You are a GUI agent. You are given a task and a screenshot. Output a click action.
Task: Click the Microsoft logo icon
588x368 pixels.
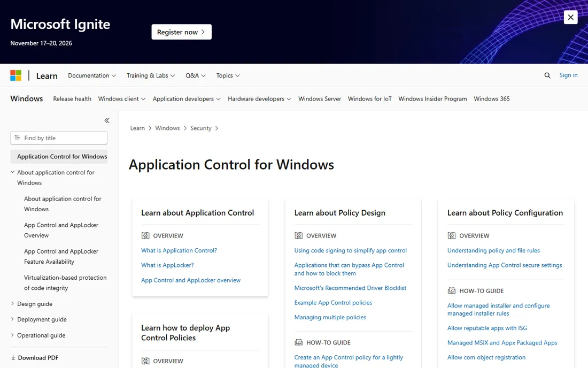click(16, 75)
